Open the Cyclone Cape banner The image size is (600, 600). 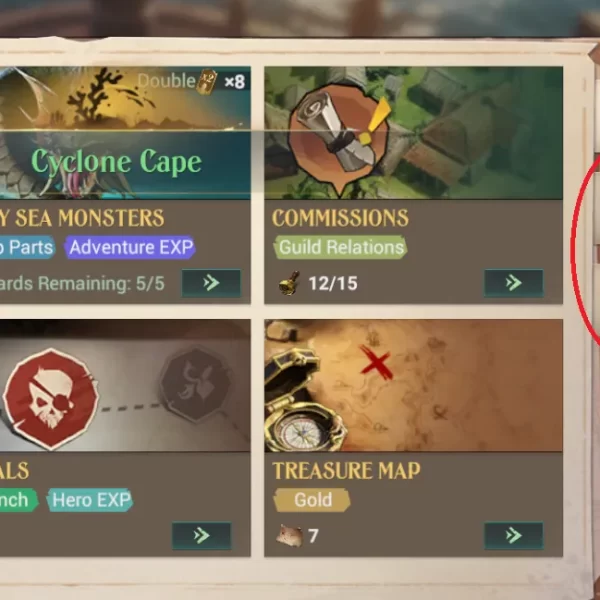coord(116,162)
